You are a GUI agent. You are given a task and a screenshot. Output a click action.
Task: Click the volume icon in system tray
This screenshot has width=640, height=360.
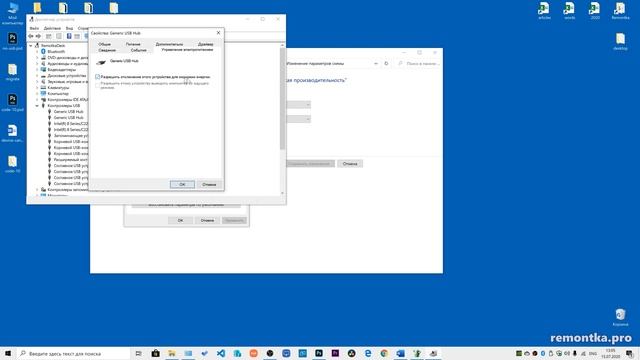pyautogui.click(x=567, y=353)
